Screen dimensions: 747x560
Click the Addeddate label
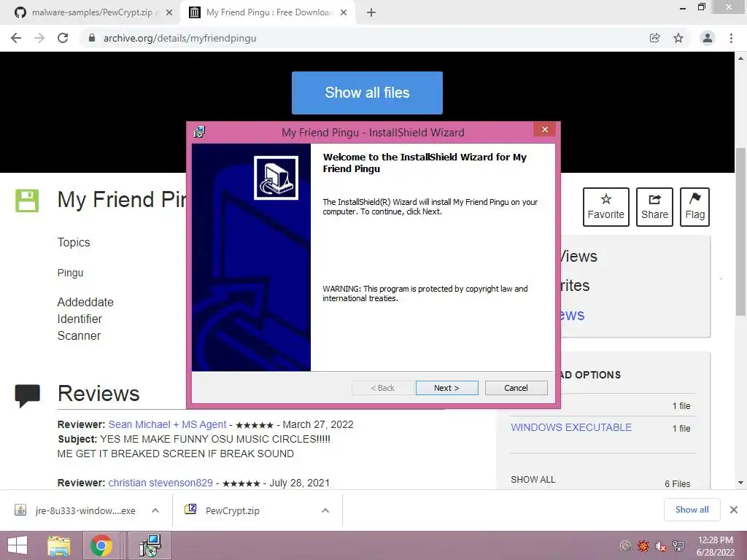(85, 302)
